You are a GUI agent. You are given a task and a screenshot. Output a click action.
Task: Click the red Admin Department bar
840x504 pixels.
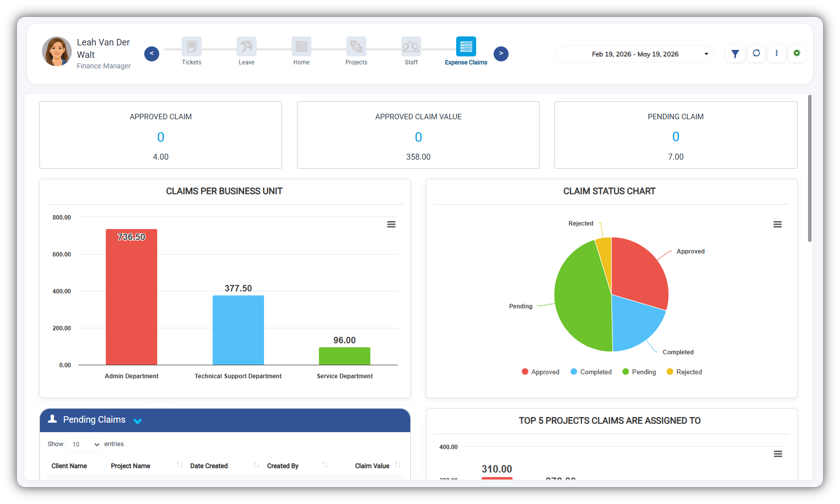click(x=131, y=297)
